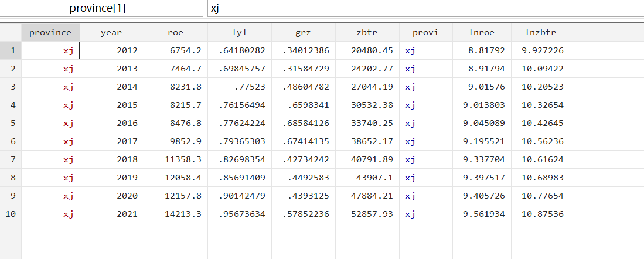
Task: Click grz value .31584729
Action: coord(304,69)
